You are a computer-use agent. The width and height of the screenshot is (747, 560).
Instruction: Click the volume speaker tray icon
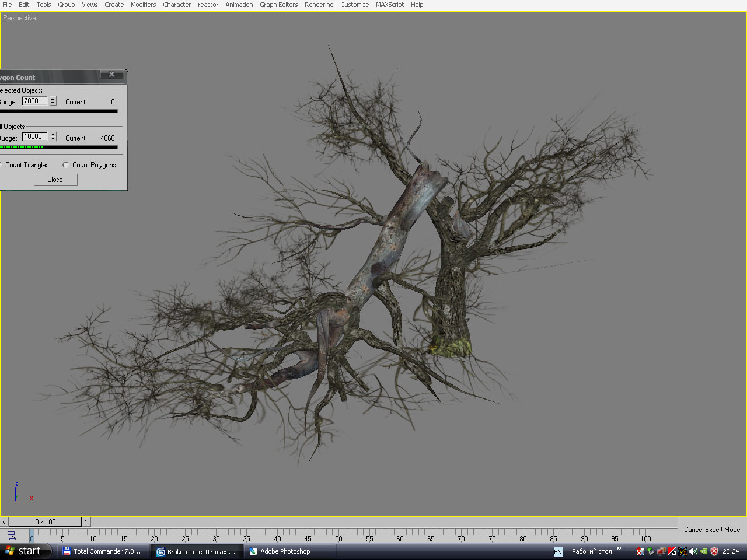point(693,551)
